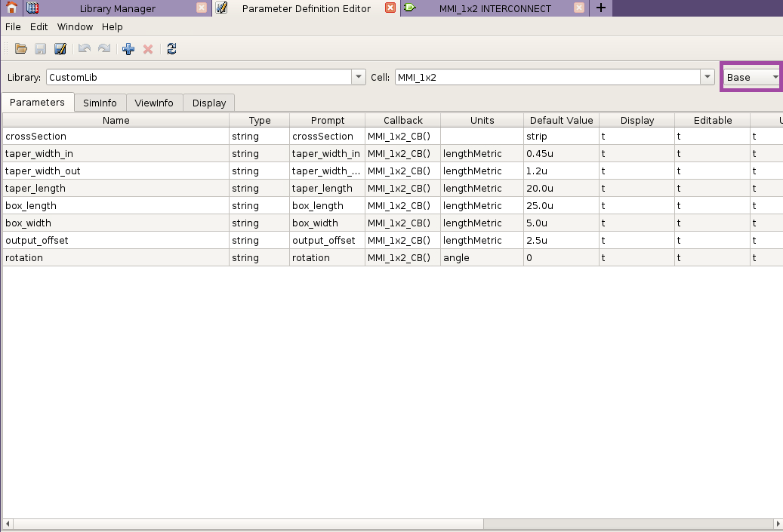Open the Base dropdown

pyautogui.click(x=751, y=78)
